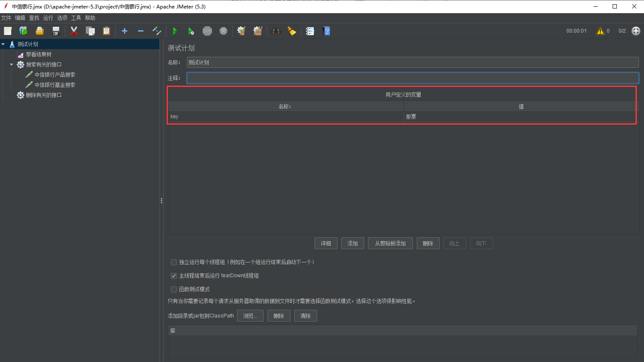Select the 股票 value cell
This screenshot has height=362, width=644.
coord(521,117)
